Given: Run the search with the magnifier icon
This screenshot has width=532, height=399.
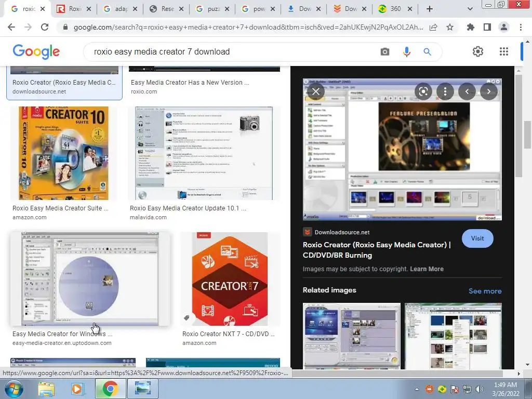Looking at the screenshot, I should (427, 51).
